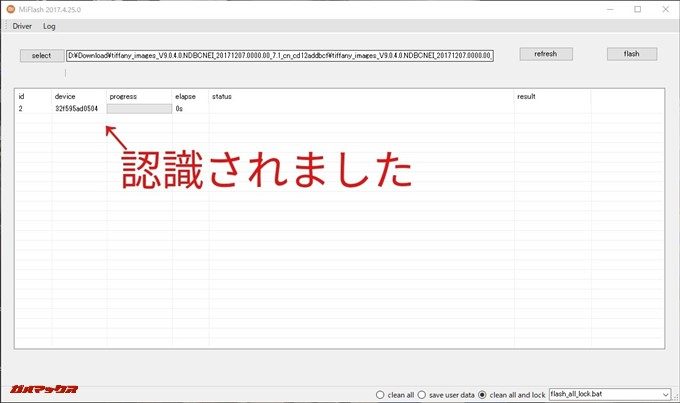Viewport: 680px width, 403px height.
Task: Click the progress bar of device 2
Action: 137,108
